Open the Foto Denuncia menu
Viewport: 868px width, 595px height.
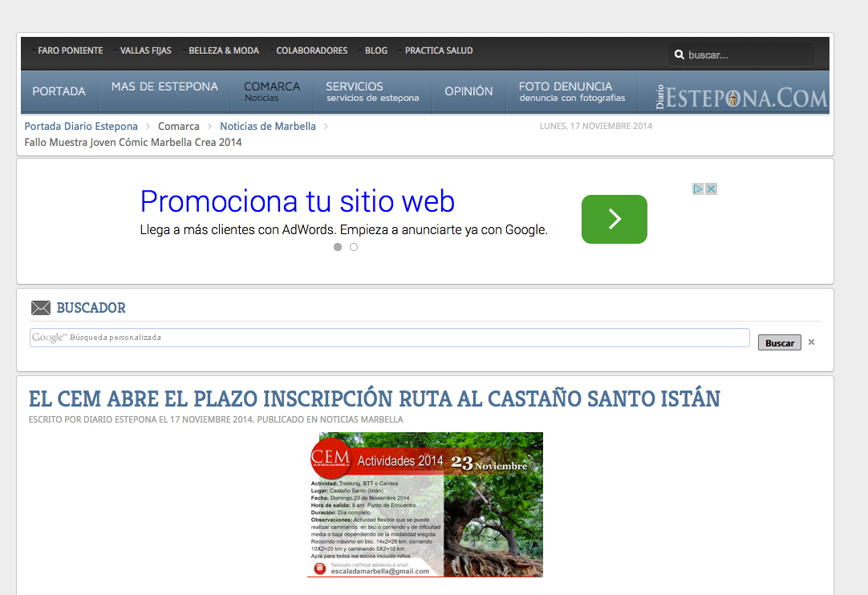[x=571, y=91]
